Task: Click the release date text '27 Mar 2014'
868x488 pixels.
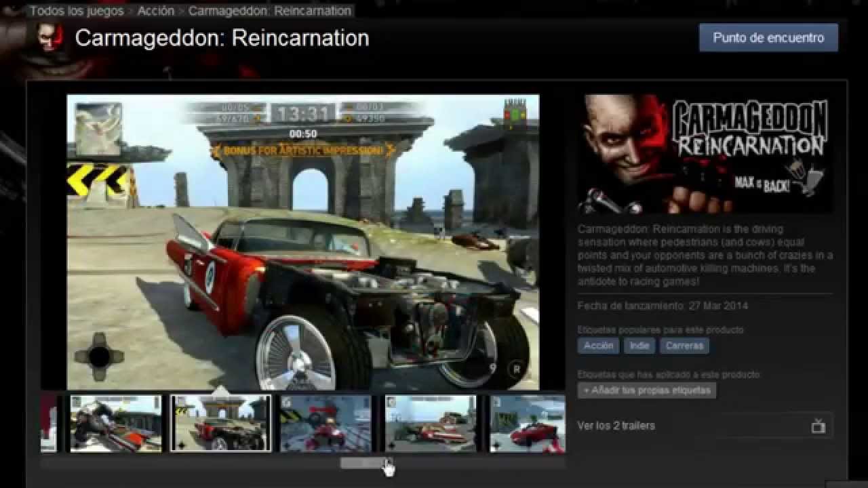Action: click(x=717, y=306)
